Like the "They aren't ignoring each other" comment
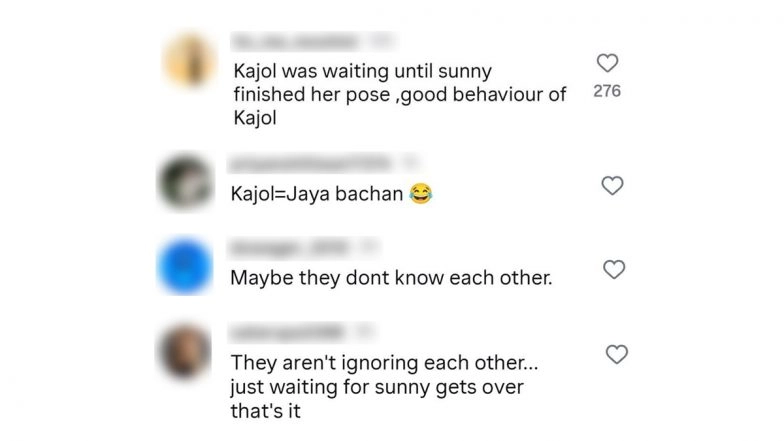The width and height of the screenshot is (784, 441). click(x=616, y=354)
